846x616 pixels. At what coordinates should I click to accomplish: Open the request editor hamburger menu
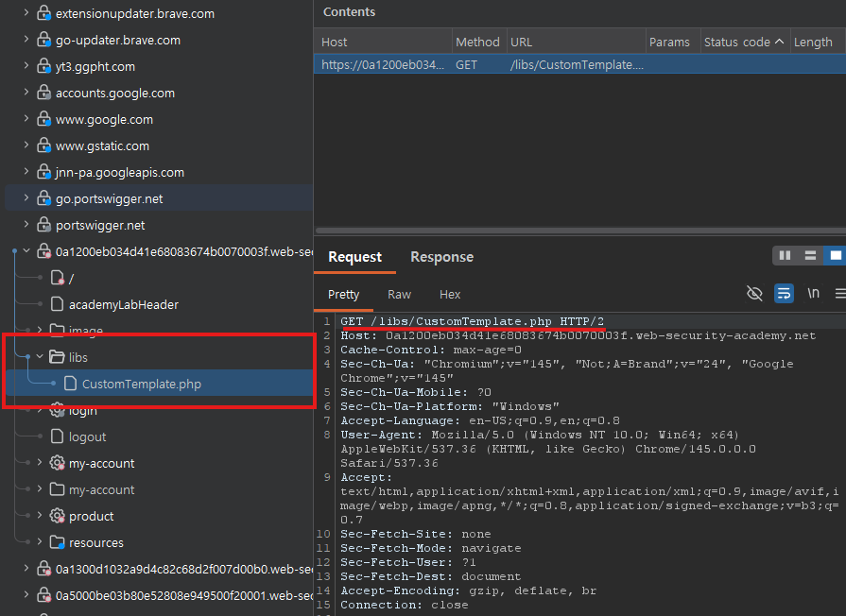click(x=839, y=294)
